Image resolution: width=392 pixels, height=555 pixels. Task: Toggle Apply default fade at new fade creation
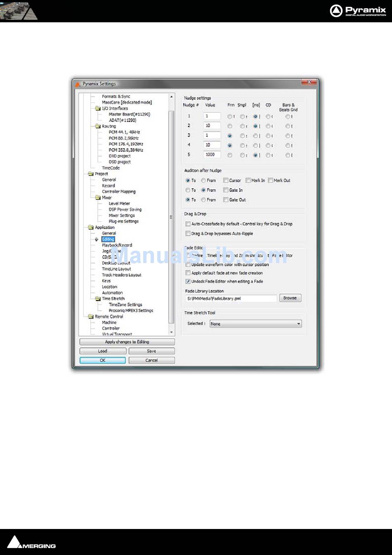pos(188,273)
